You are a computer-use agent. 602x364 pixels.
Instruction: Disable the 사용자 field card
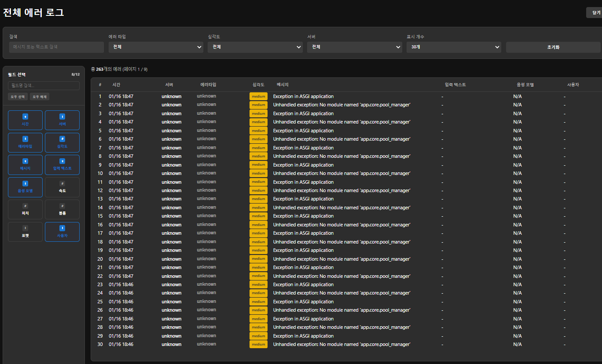click(62, 232)
